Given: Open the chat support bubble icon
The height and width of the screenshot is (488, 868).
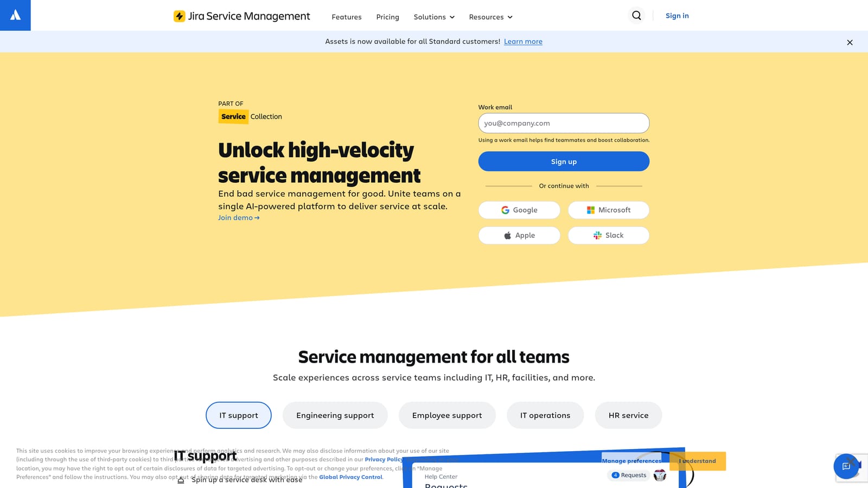Looking at the screenshot, I should point(846,466).
